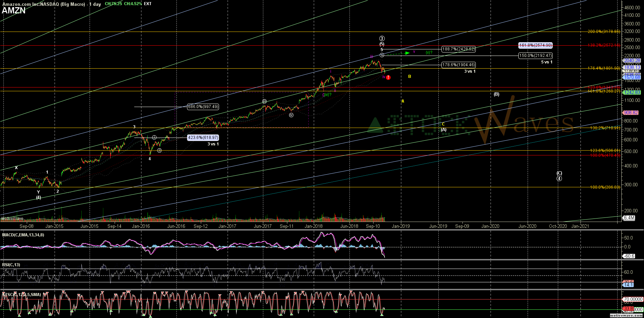This screenshot has height=318, width=644.
Task: Click the circled iii wave marker near Jun-2017
Action: tap(264, 101)
